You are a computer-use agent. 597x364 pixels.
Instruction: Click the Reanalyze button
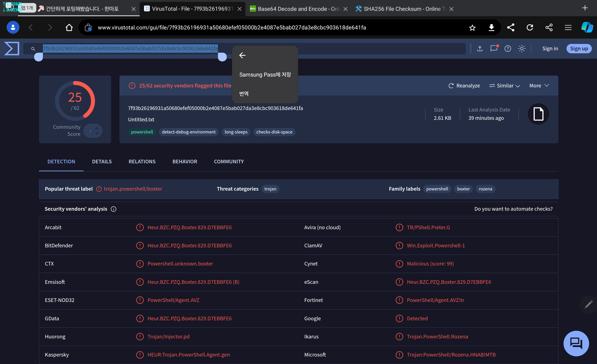tap(464, 86)
